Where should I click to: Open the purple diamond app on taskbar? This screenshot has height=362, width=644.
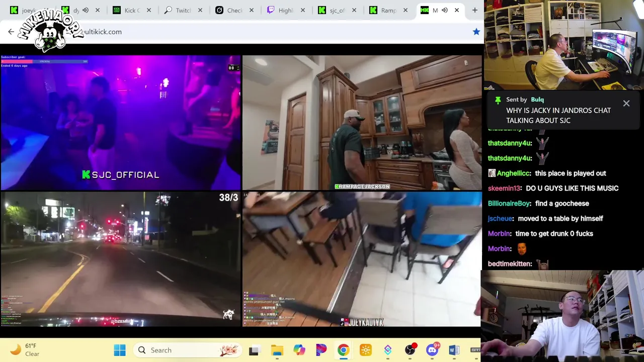click(388, 350)
